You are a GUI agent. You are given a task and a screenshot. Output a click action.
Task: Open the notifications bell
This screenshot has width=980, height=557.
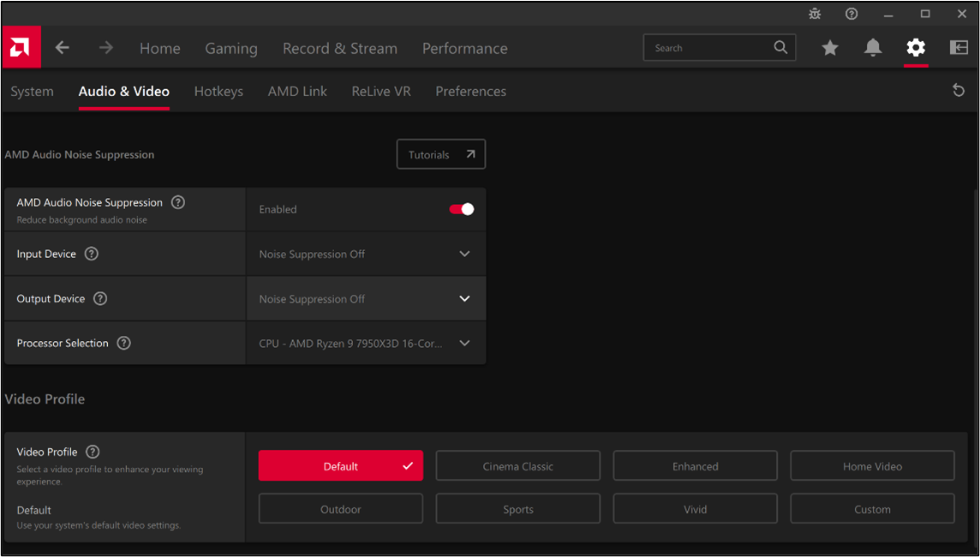(873, 47)
